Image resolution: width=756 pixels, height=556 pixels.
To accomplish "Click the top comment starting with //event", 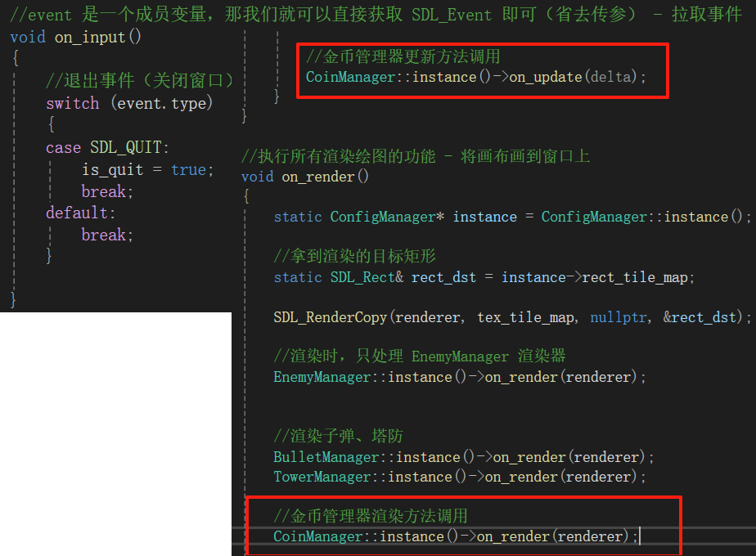I will [x=376, y=15].
